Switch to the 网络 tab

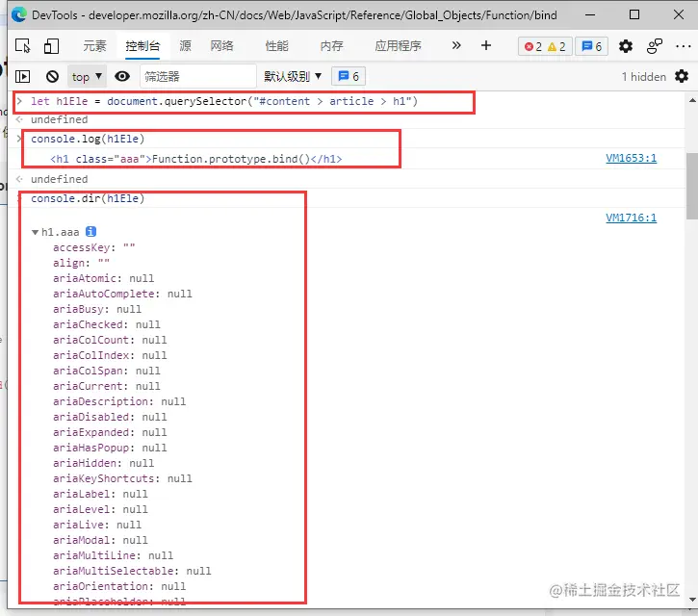[221, 46]
